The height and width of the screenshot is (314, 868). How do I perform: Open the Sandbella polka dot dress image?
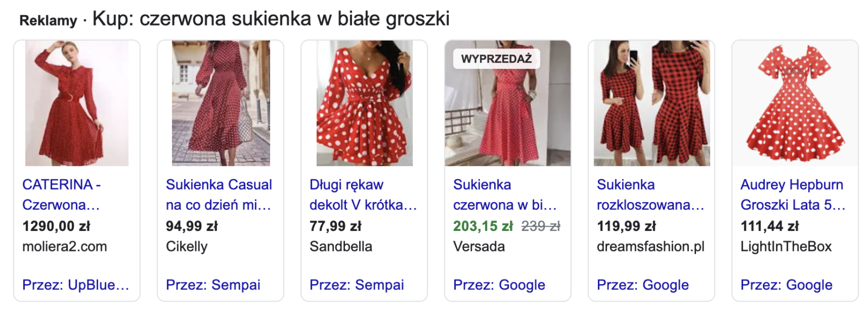(x=365, y=103)
